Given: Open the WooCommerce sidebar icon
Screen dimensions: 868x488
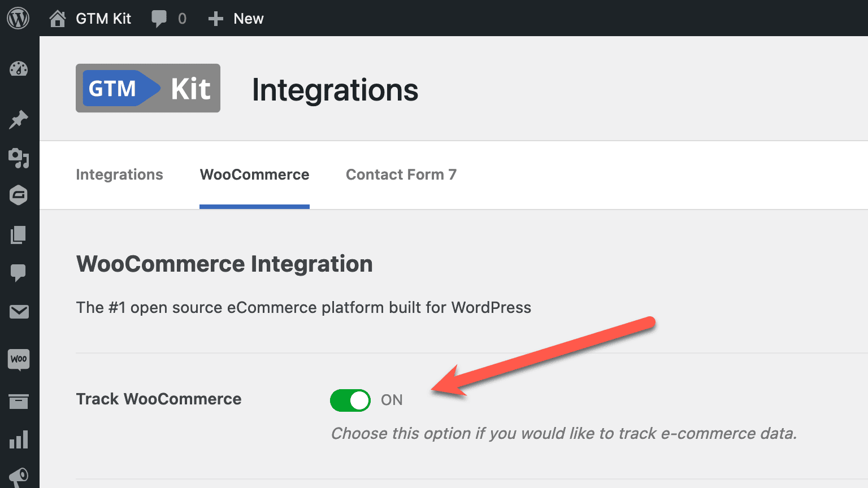Looking at the screenshot, I should (19, 359).
